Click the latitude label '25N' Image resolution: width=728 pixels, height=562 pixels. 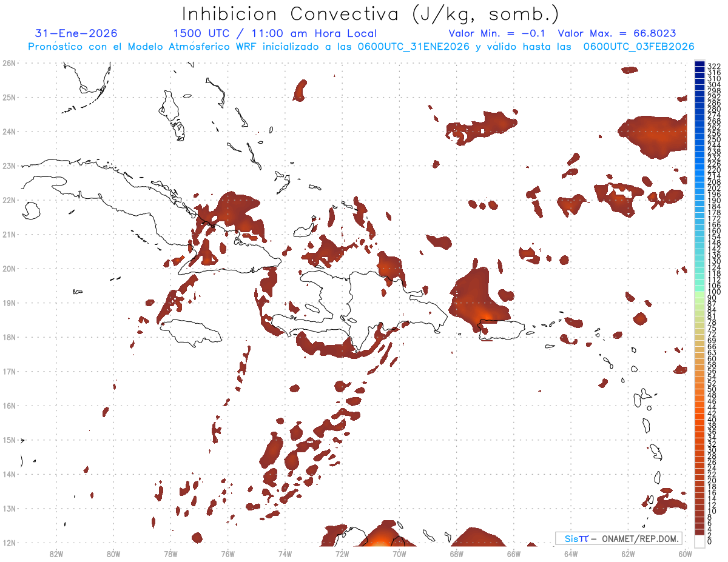[x=8, y=97]
